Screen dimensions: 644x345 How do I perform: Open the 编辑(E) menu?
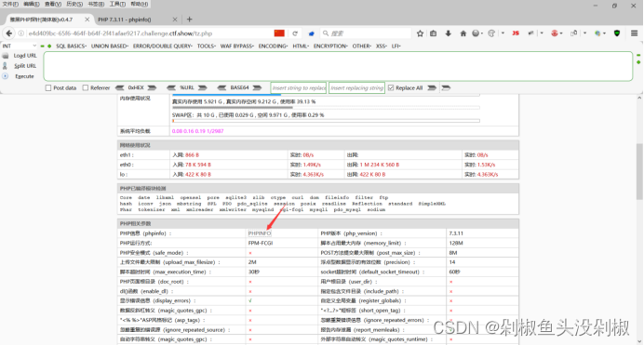click(32, 4)
